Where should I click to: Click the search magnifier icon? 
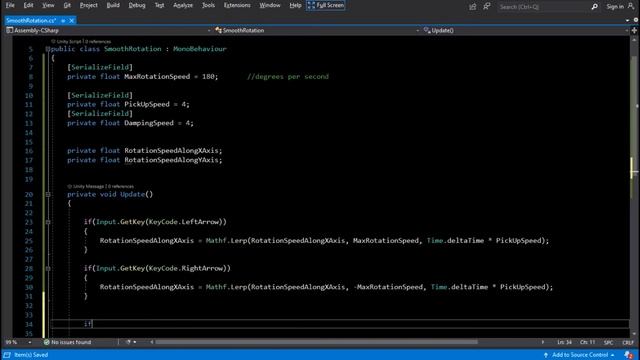pos(595,7)
